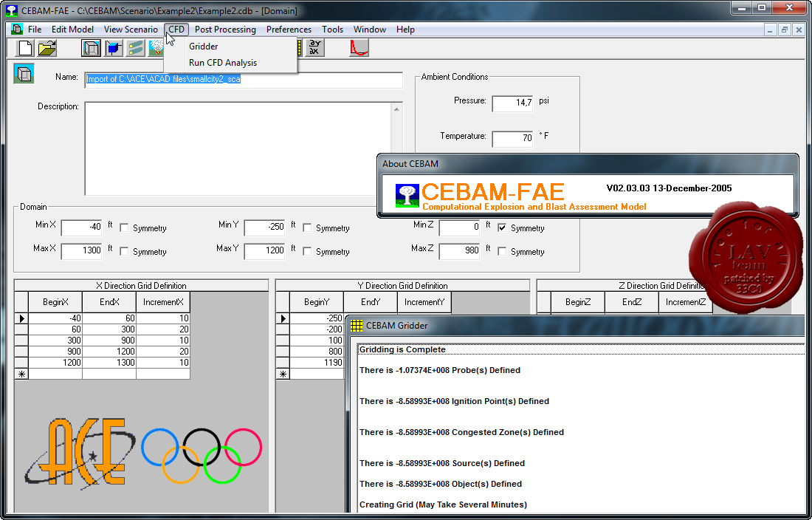Click the Min X value field

point(81,227)
